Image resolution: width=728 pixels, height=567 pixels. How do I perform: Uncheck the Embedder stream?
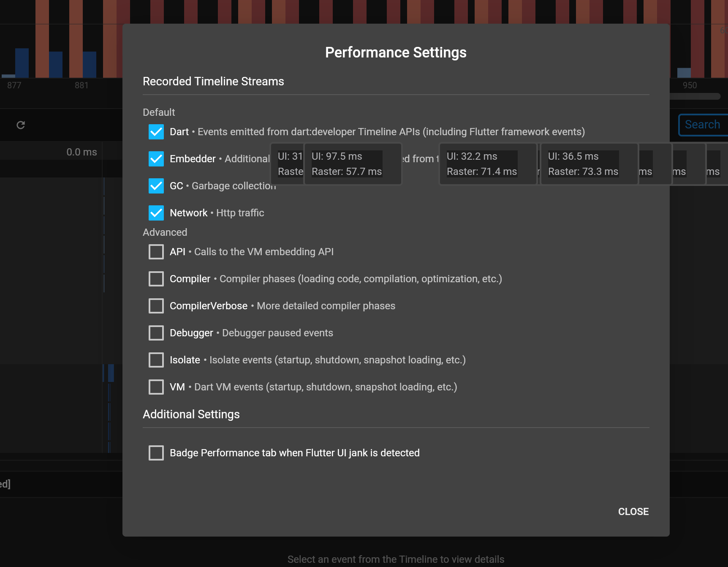pyautogui.click(x=156, y=159)
